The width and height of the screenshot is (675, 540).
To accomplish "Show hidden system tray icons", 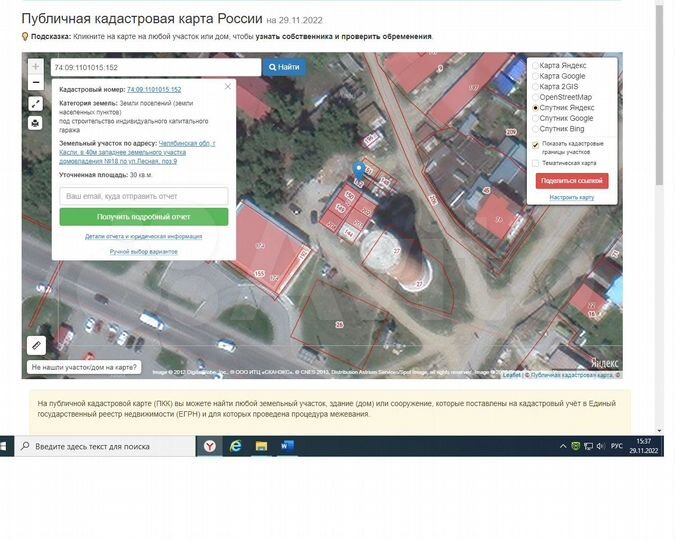I will pos(563,447).
